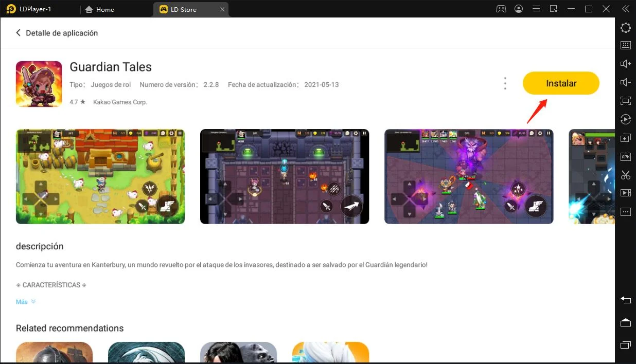
Task: Minimize the LDPlayer window
Action: (571, 9)
